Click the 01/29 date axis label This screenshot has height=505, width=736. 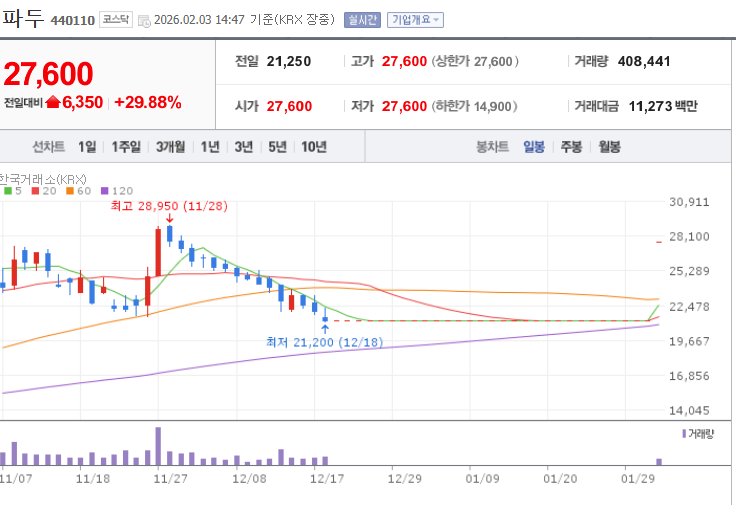[x=637, y=479]
